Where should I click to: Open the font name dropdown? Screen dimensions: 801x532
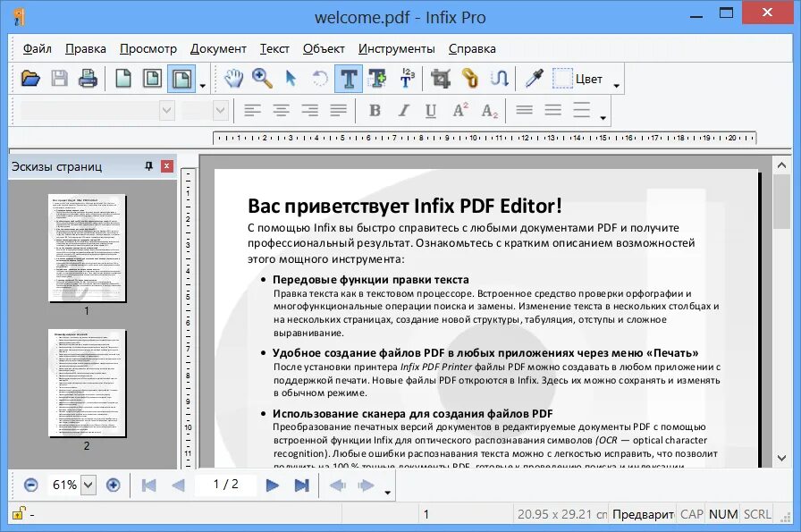pyautogui.click(x=166, y=110)
